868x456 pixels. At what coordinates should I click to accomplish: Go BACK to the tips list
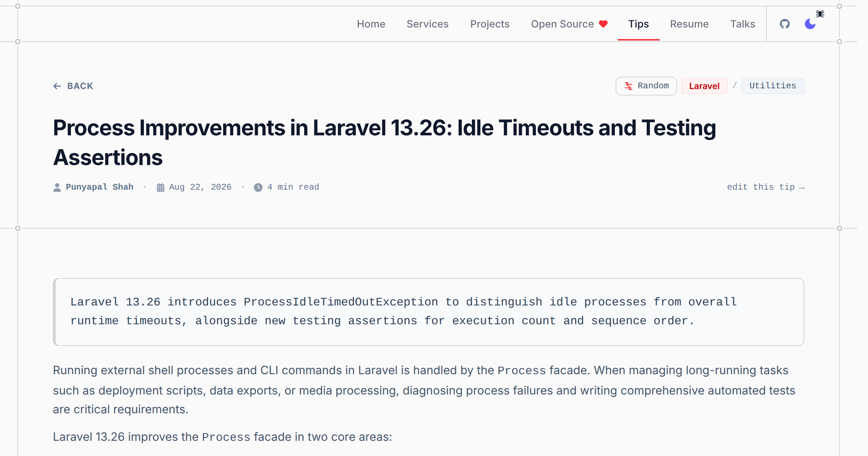[73, 86]
